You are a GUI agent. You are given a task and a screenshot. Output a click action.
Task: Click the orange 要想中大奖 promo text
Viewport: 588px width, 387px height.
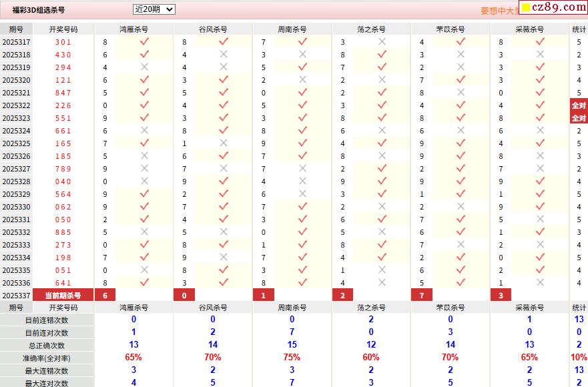point(499,11)
